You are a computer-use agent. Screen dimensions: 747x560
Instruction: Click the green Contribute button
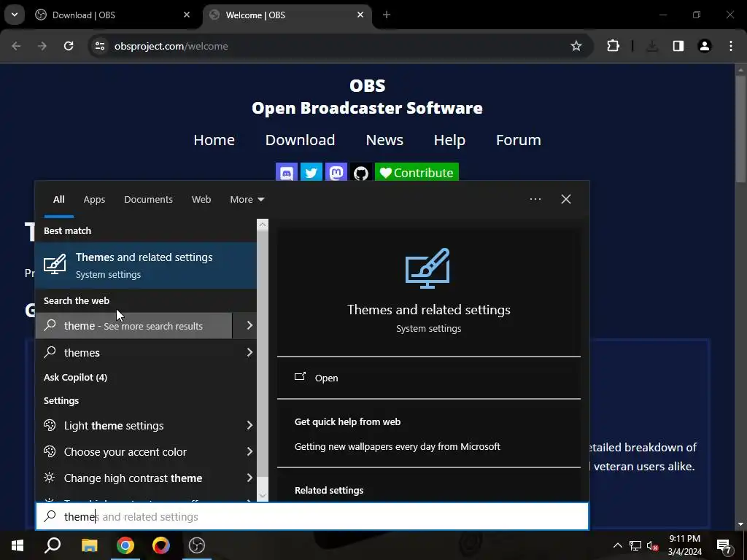(x=417, y=172)
